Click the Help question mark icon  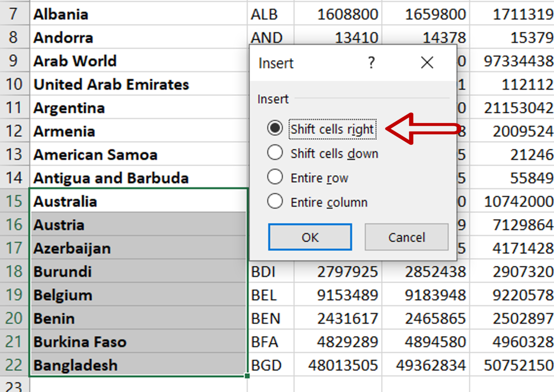click(371, 63)
